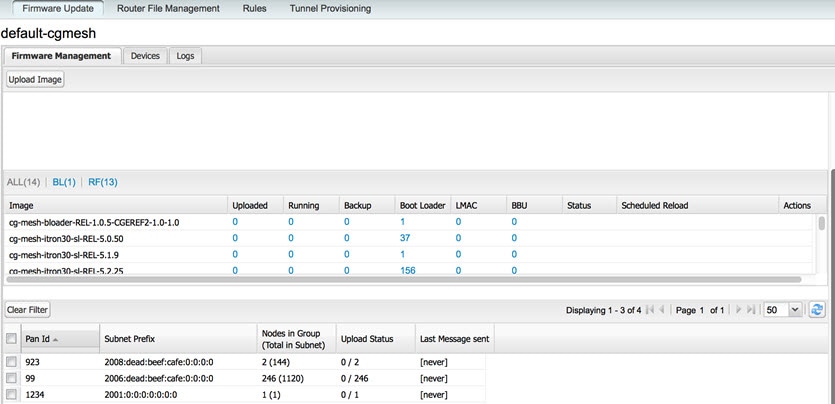Click the refresh icon beside page size

click(816, 310)
